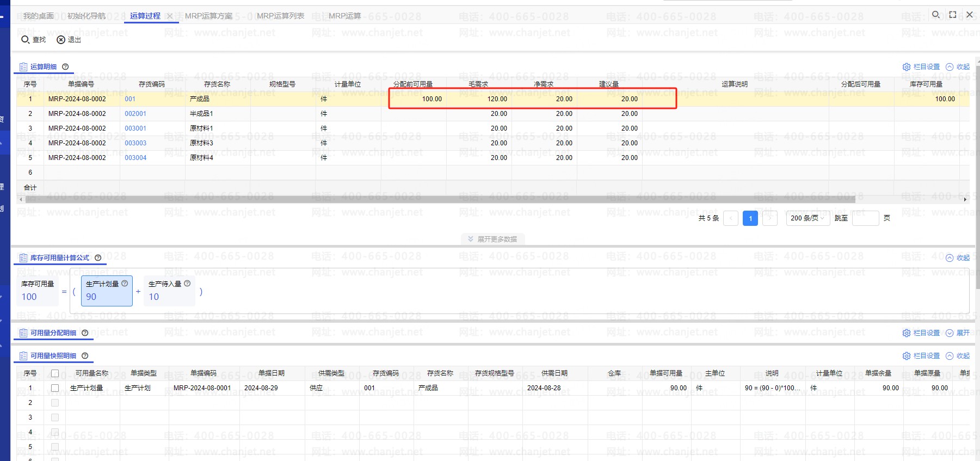The image size is (980, 461).
Task: Select the 运算过程 tab
Action: [x=145, y=16]
